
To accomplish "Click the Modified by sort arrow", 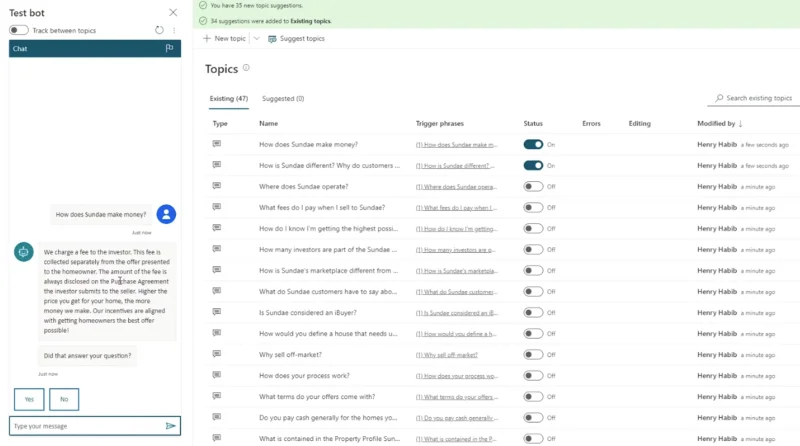I will pos(740,123).
